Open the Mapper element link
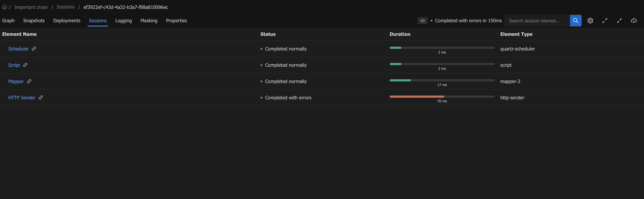 16,81
